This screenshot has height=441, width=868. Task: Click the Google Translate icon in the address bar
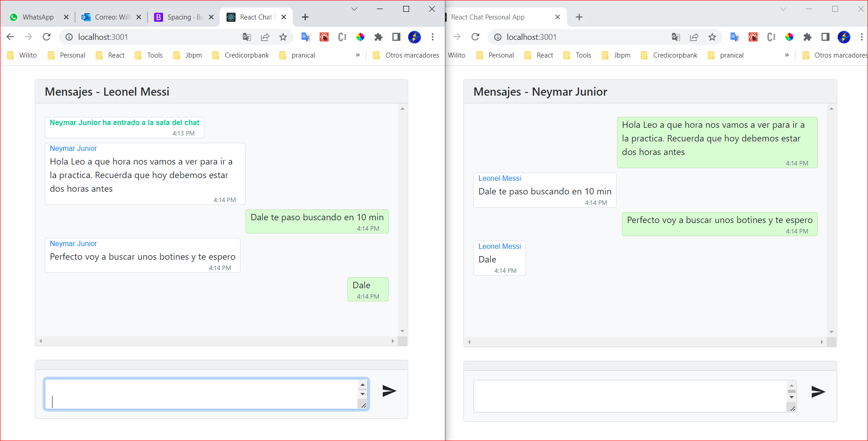coord(247,37)
